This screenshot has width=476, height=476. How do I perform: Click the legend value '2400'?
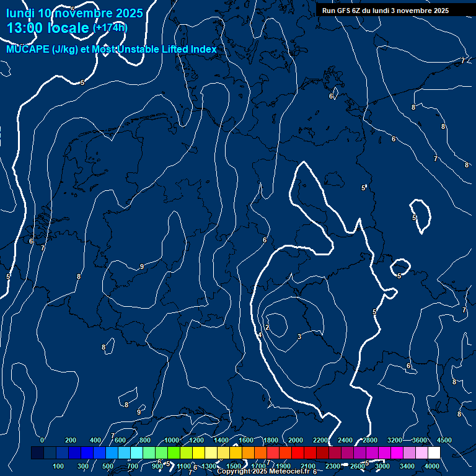tap(345, 440)
